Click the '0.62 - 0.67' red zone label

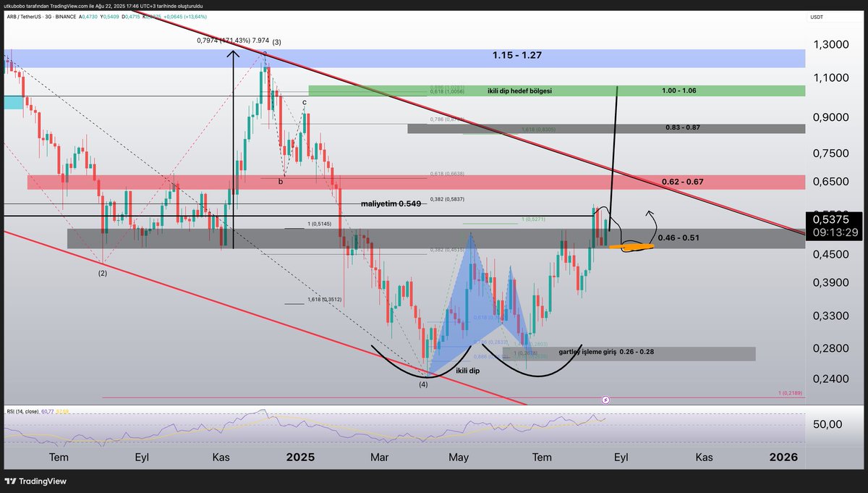pos(682,181)
